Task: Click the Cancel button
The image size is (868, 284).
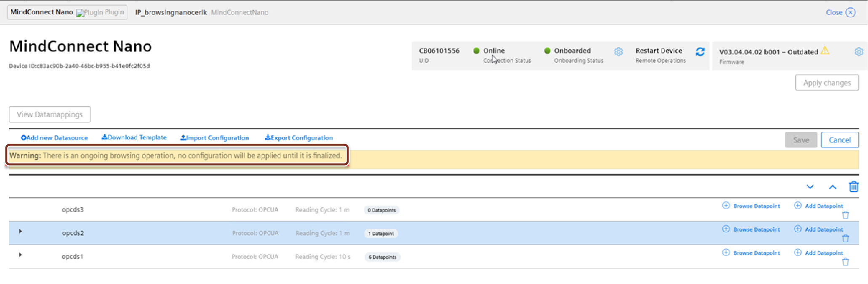Action: click(840, 140)
